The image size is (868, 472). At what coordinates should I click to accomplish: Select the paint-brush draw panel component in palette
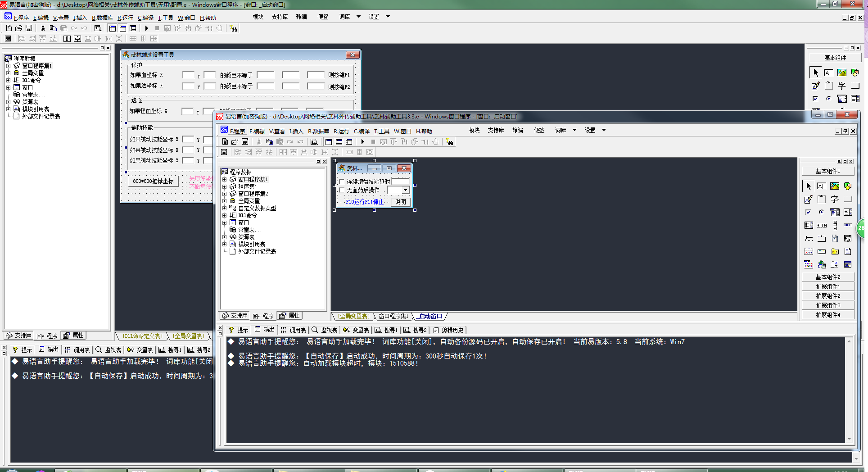[808, 199]
